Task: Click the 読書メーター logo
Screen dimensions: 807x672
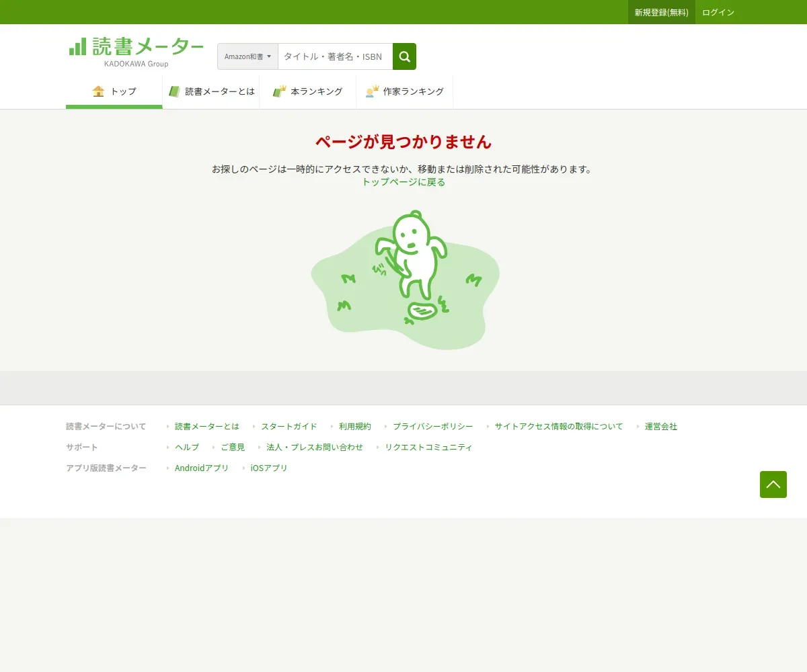Action: click(137, 52)
